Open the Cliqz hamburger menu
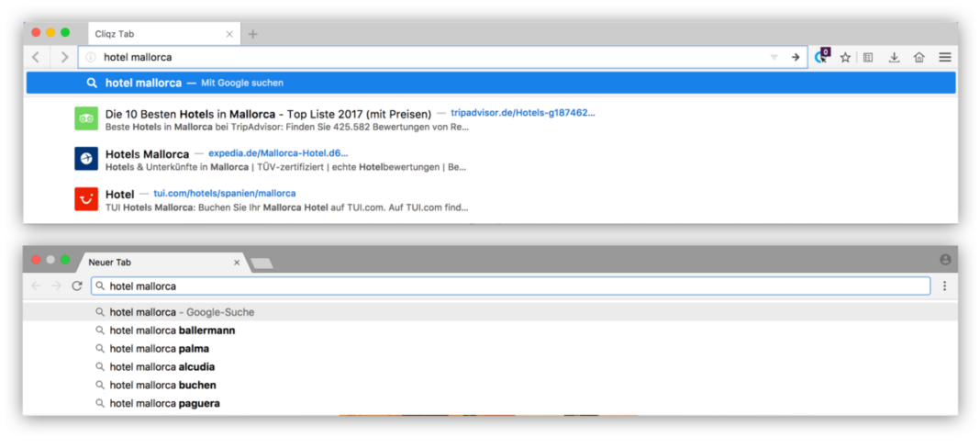This screenshot has width=980, height=448. [945, 58]
